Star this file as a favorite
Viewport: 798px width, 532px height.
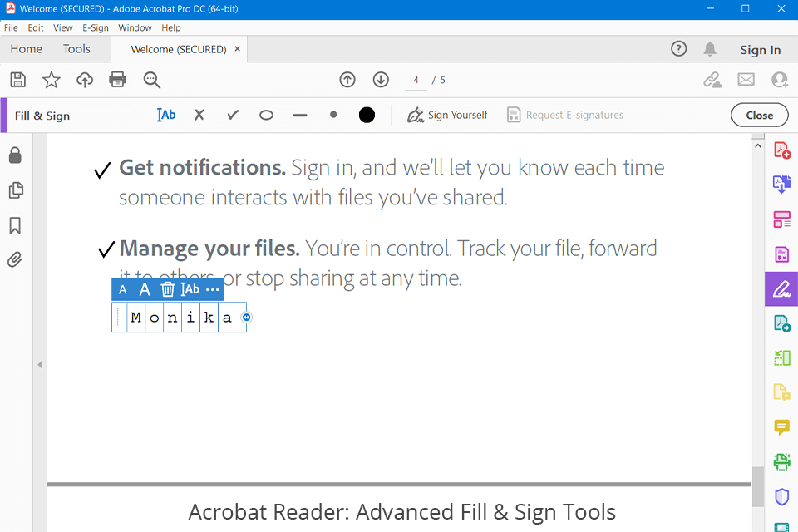(51, 80)
